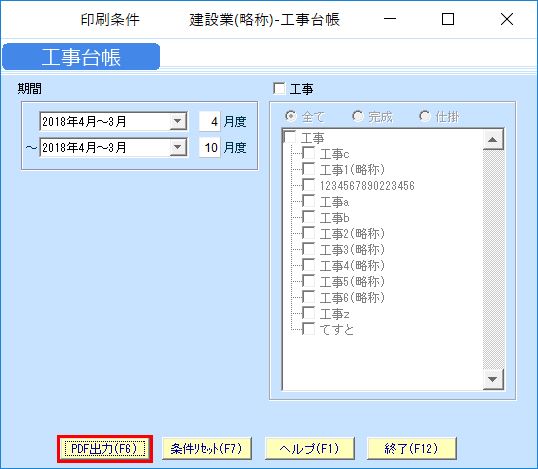Maximize the 印刷条件 window

448,19
